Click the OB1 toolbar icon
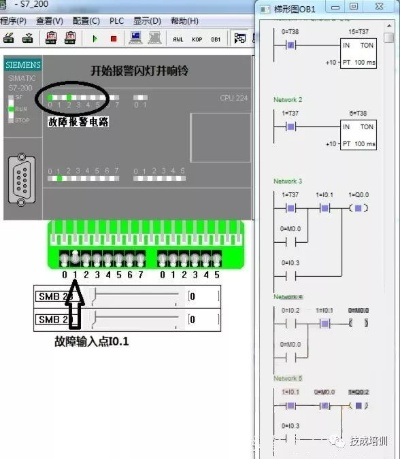The image size is (400, 459). click(216, 39)
